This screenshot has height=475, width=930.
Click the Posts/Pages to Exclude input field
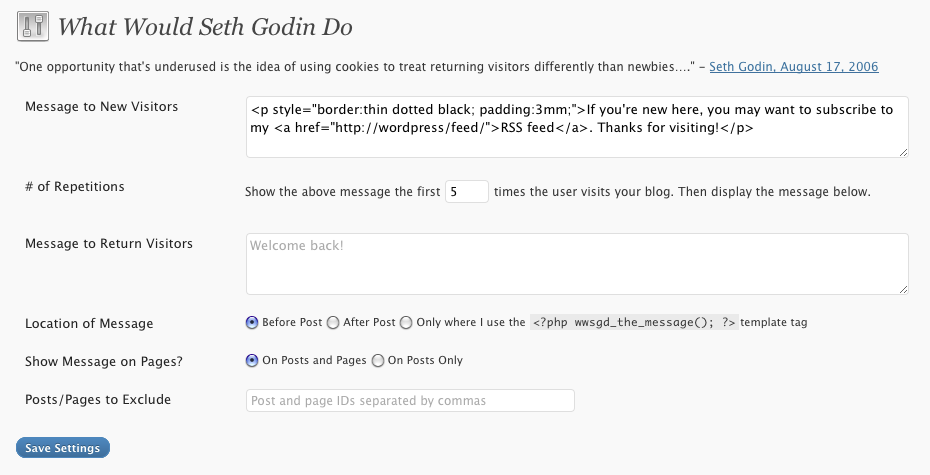(x=410, y=401)
